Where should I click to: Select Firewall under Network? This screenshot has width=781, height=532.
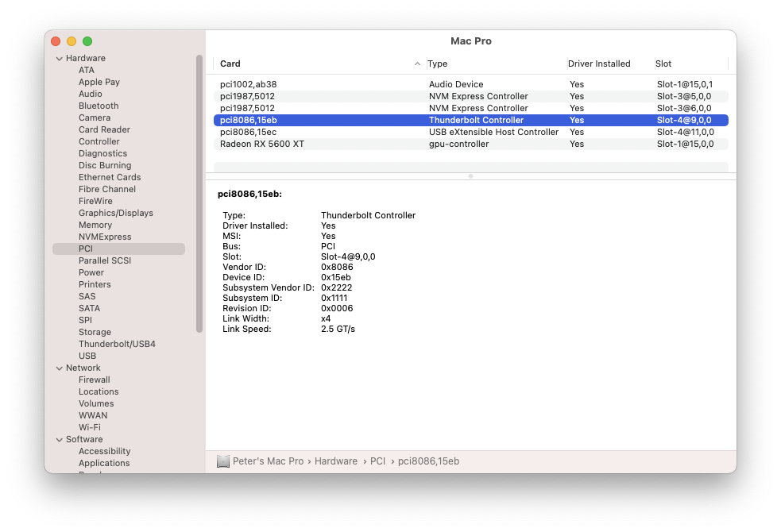click(x=94, y=380)
